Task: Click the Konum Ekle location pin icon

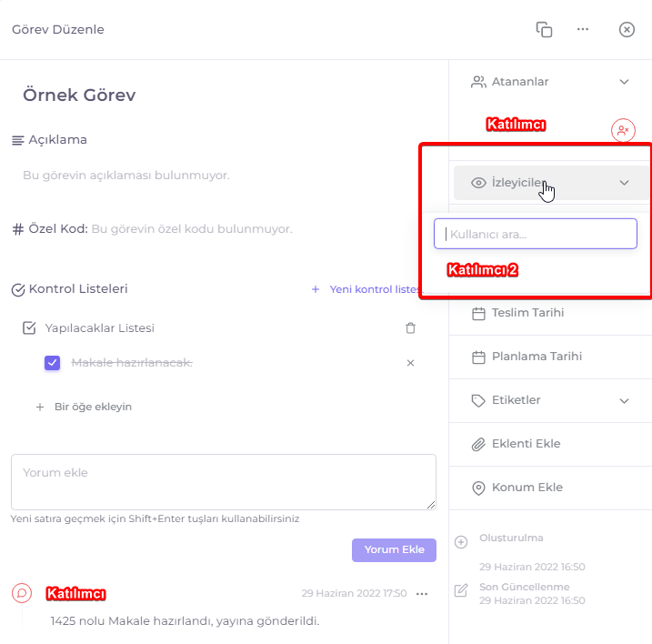Action: coord(478,488)
